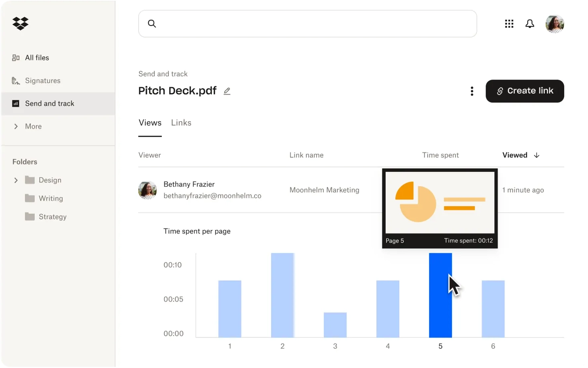Select the Views tab

[150, 123]
